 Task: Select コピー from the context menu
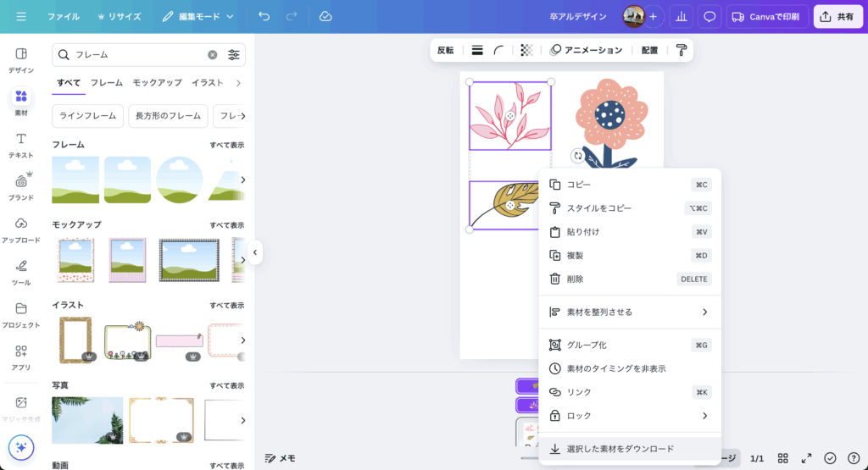579,185
